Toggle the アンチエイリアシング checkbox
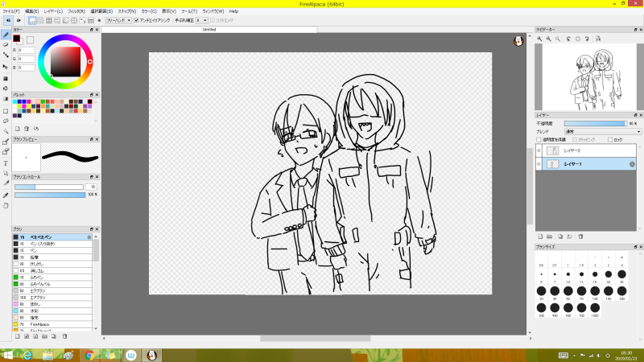The width and height of the screenshot is (644, 362). [136, 20]
